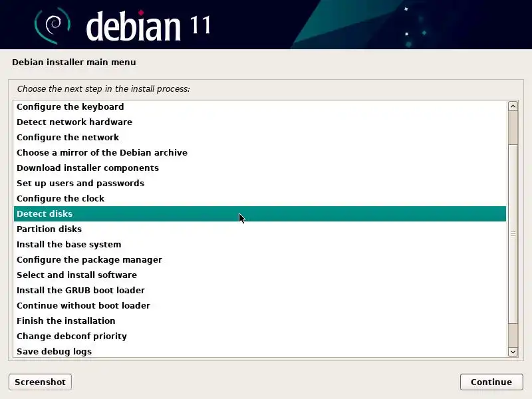Select Configure the package manager
This screenshot has height=399, width=532.
click(x=260, y=259)
